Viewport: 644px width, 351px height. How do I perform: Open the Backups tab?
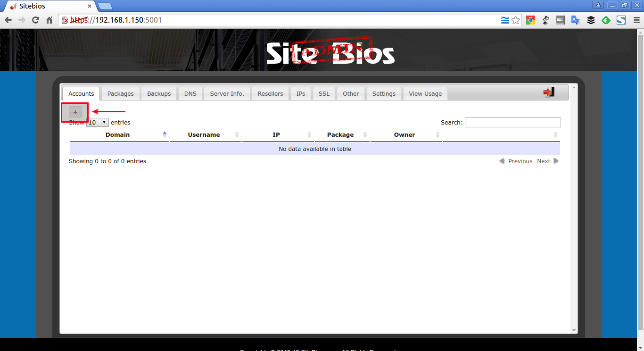159,93
